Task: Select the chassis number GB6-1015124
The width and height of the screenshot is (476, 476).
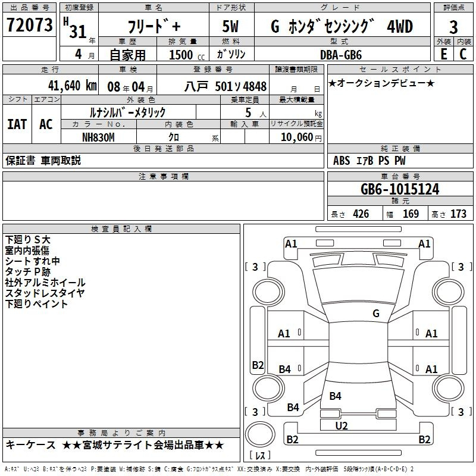Action: [400, 190]
